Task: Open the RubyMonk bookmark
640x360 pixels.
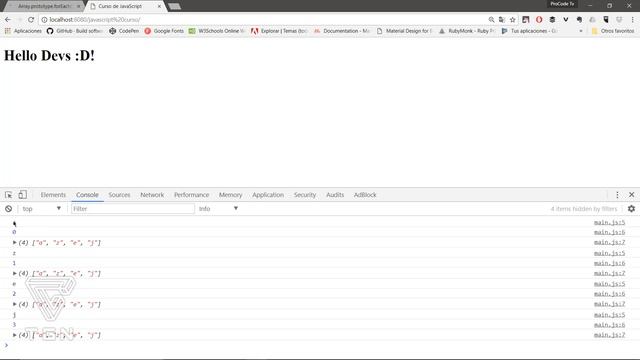Action: 467,31
